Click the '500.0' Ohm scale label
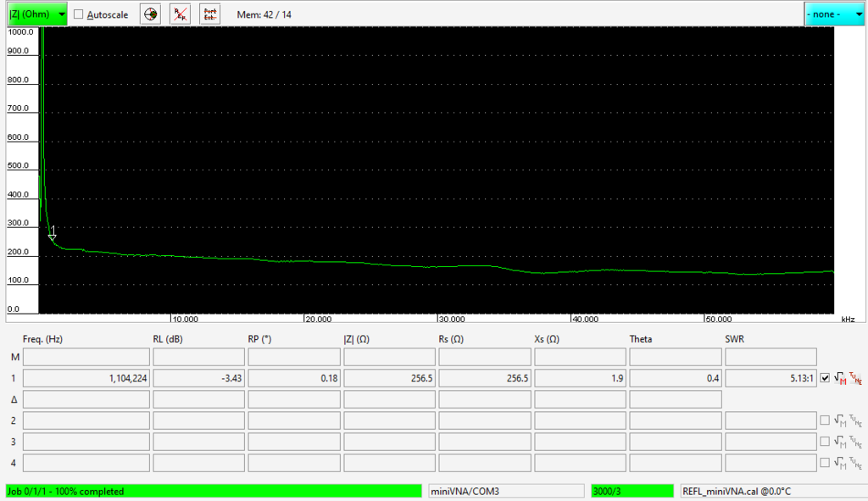The image size is (868, 501). (x=18, y=165)
